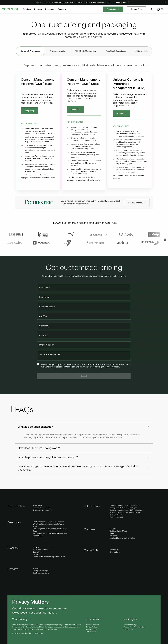Expand the 'How does OneTrust pricing work?' FAQ
This screenshot has height=644, width=168.
84,448
